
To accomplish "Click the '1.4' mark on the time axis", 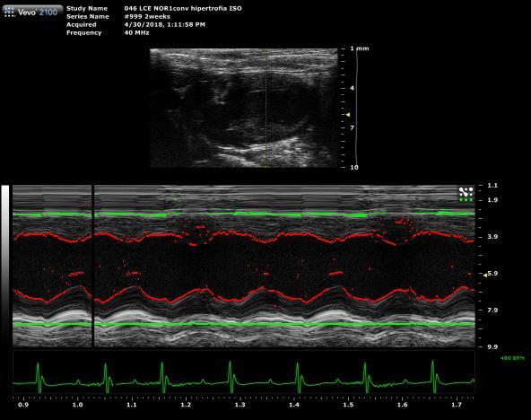I will [294, 405].
